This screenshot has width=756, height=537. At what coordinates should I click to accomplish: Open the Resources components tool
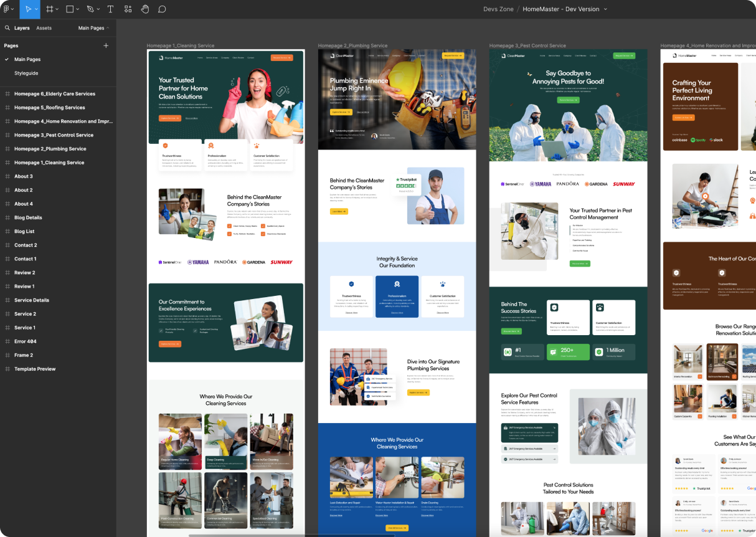(x=128, y=9)
